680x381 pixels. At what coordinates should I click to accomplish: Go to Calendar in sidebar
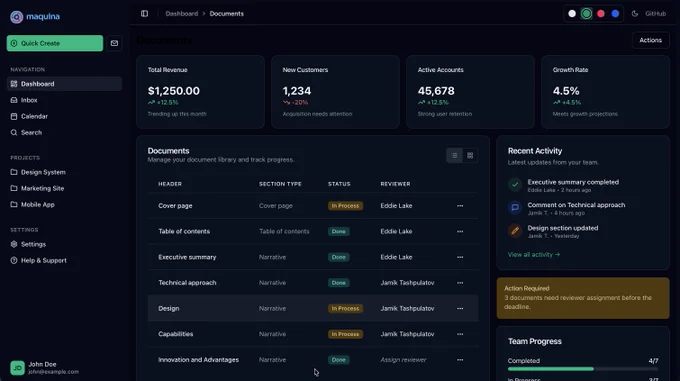(64, 116)
